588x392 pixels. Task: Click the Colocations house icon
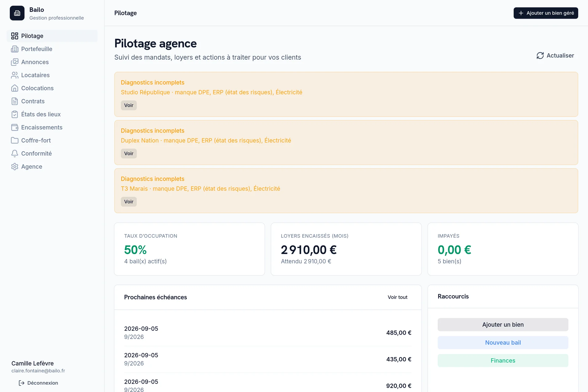click(15, 88)
